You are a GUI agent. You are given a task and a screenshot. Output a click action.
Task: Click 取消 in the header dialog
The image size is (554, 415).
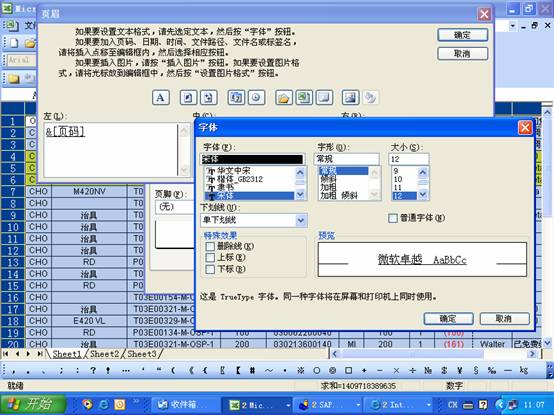[462, 54]
